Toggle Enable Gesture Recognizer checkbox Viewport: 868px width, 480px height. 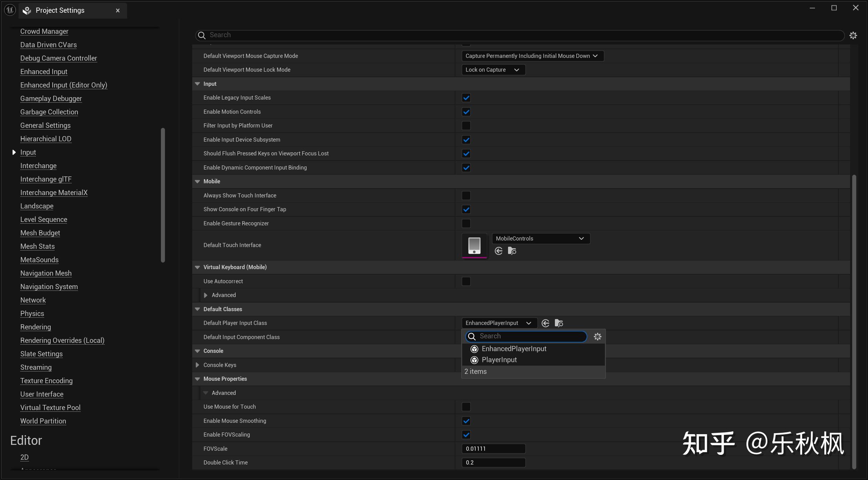tap(466, 224)
